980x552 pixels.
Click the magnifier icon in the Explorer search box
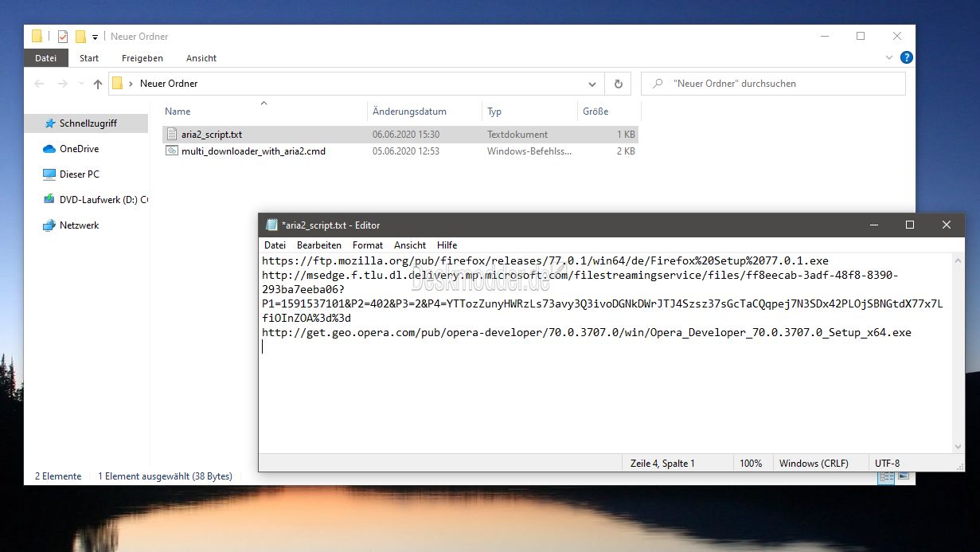658,84
